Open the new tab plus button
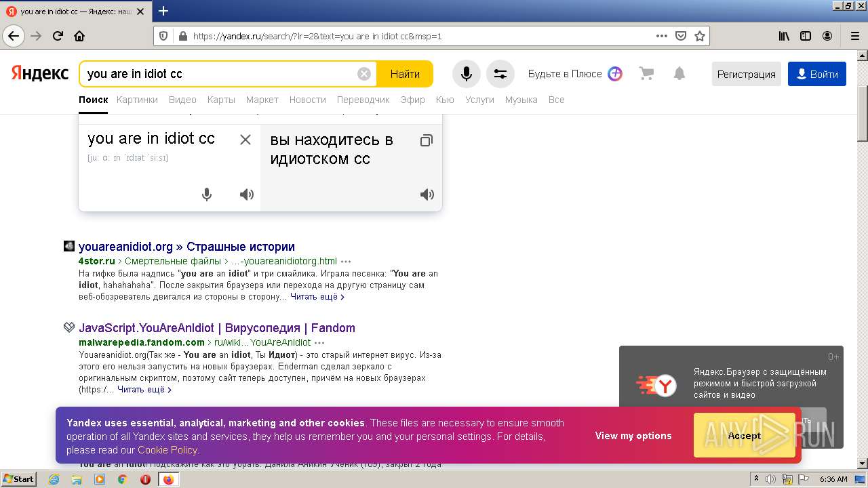Screen dimensions: 868x488 point(163,11)
